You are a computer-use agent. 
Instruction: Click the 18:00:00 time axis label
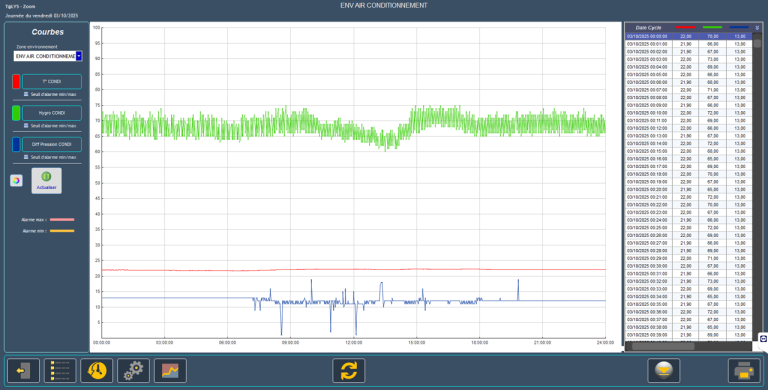[x=479, y=343]
